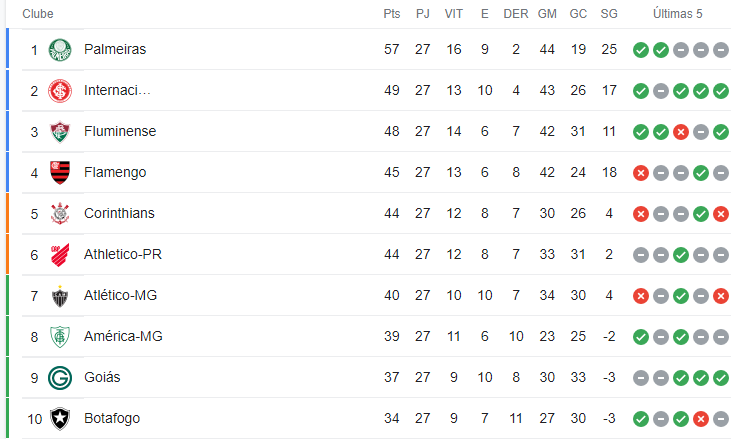Click the Últimas 5 column header

[677, 14]
